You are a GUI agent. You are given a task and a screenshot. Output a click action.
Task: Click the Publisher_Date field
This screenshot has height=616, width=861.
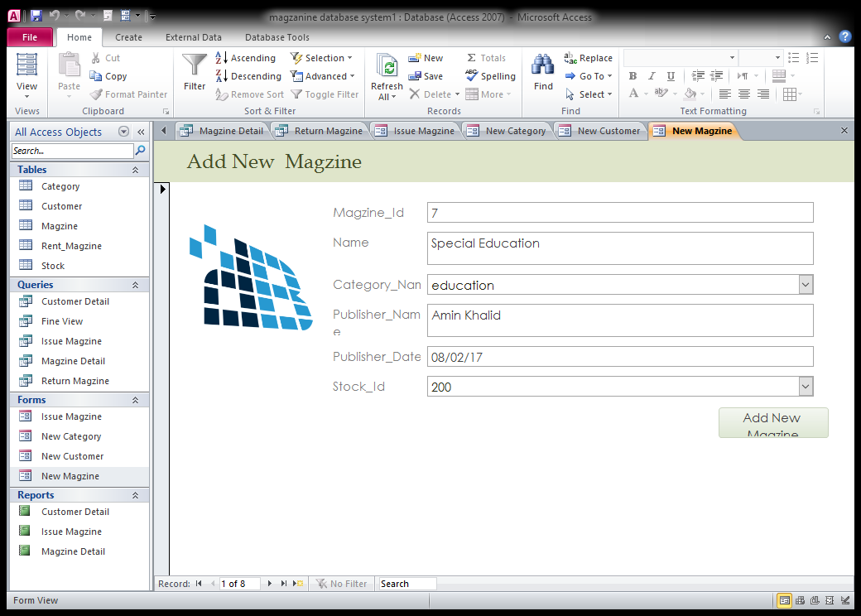coord(620,357)
